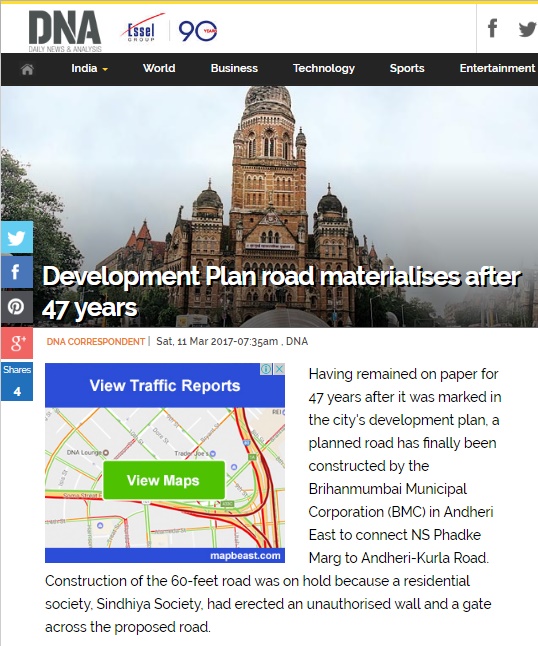The height and width of the screenshot is (646, 538).
Task: Open the mapbeast.com ad link
Action: click(245, 555)
